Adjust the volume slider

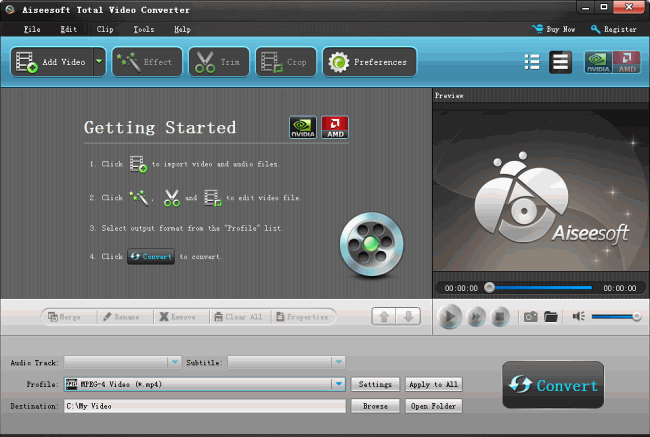(x=616, y=317)
